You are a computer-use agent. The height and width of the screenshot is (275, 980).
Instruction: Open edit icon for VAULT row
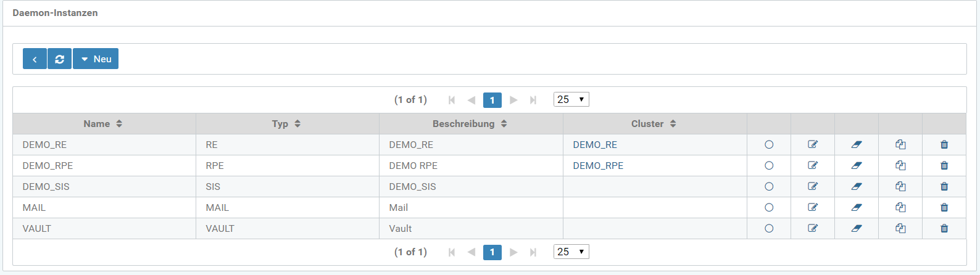[x=812, y=229]
